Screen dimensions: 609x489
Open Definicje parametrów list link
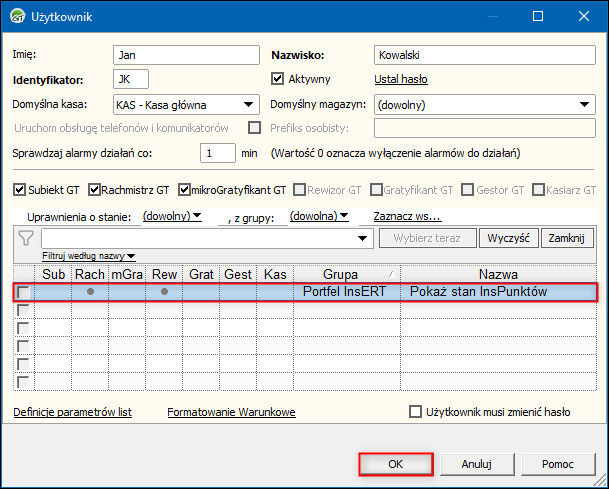pyautogui.click(x=72, y=412)
